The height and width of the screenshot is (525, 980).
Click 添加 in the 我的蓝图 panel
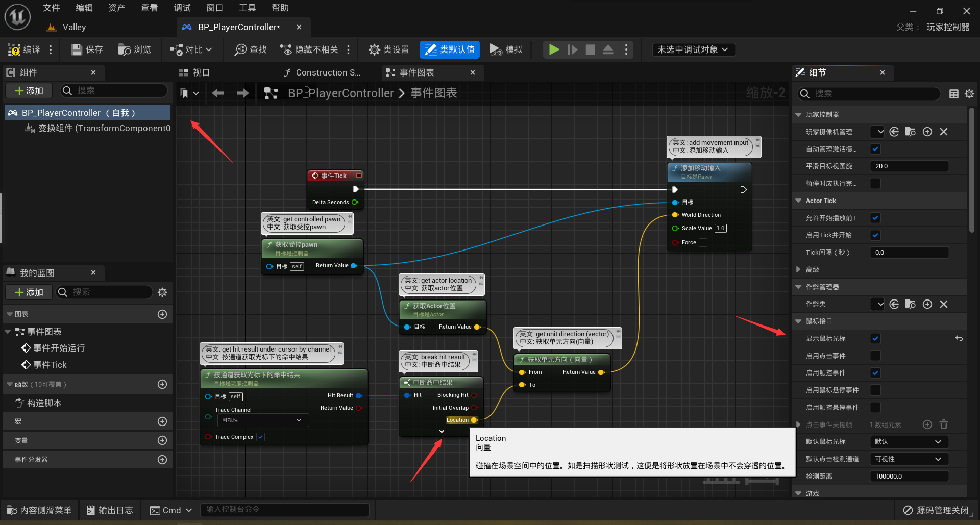(x=29, y=292)
